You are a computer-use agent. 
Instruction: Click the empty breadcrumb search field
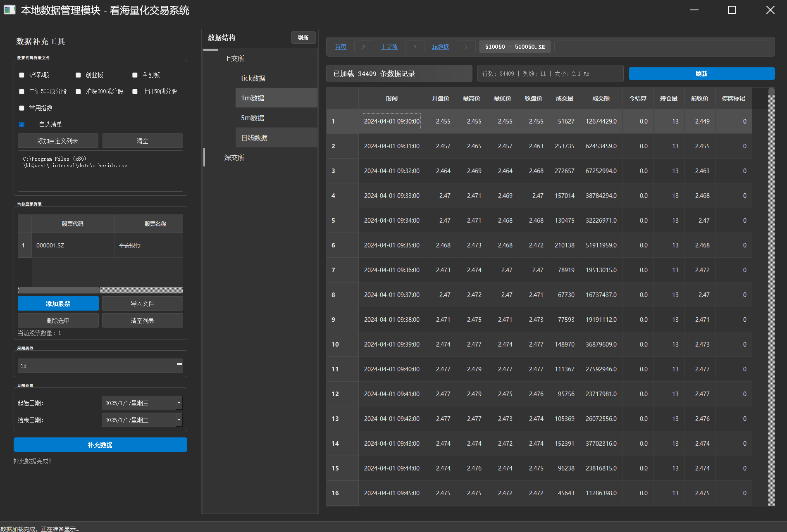662,47
